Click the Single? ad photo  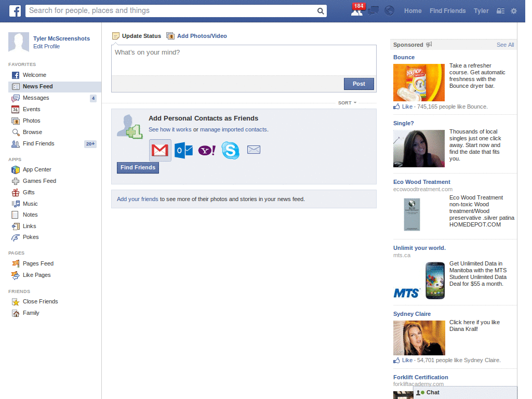419,149
